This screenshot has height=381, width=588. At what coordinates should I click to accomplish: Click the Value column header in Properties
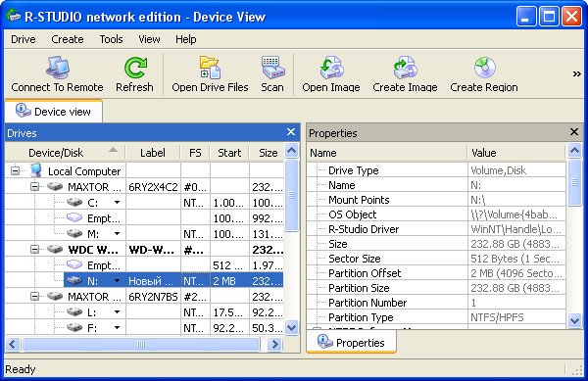point(516,153)
